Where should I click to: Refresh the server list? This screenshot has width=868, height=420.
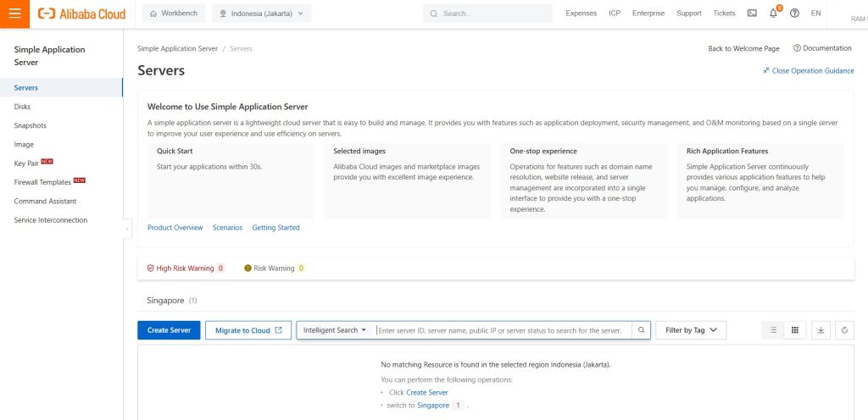point(845,330)
